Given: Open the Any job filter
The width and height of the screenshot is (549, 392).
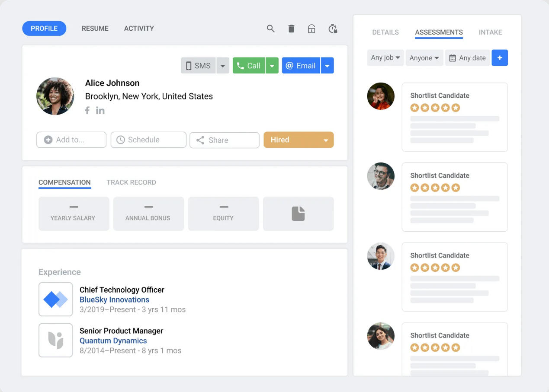Looking at the screenshot, I should point(385,58).
